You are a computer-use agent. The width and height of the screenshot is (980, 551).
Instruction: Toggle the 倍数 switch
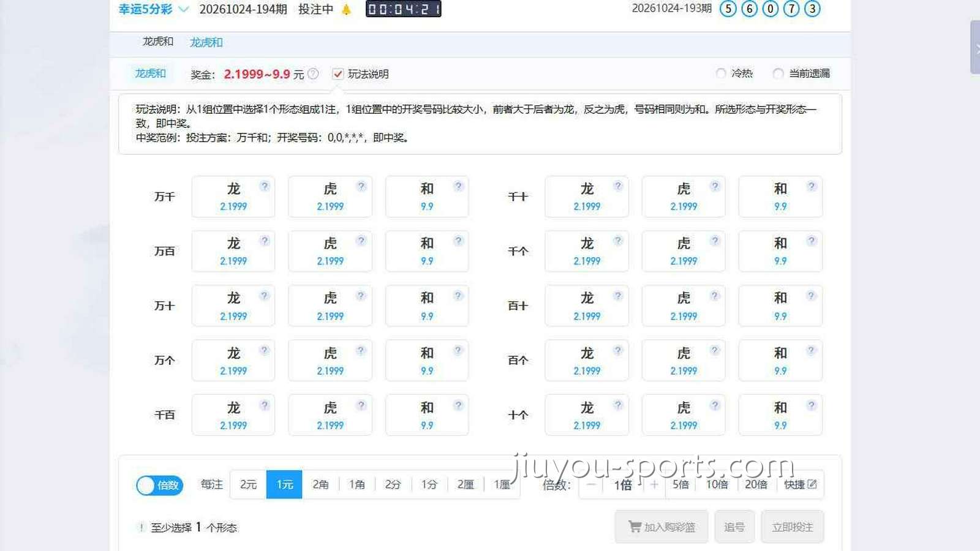pos(160,485)
